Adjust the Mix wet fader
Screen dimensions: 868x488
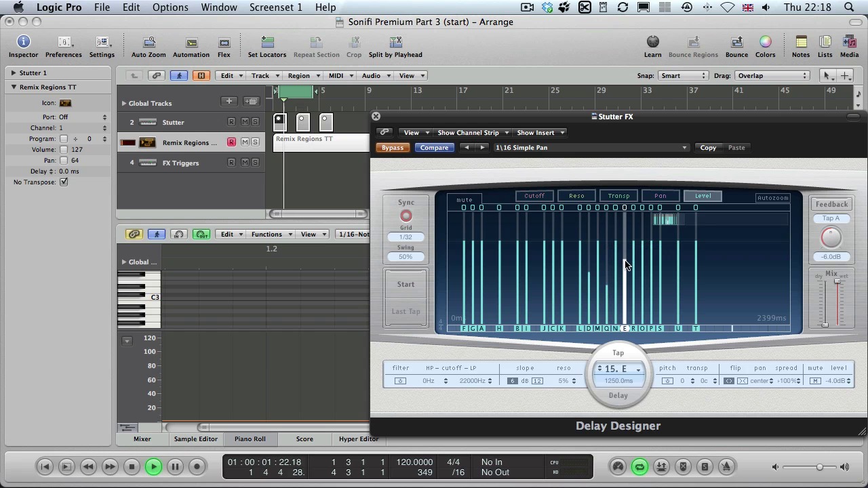click(x=837, y=302)
